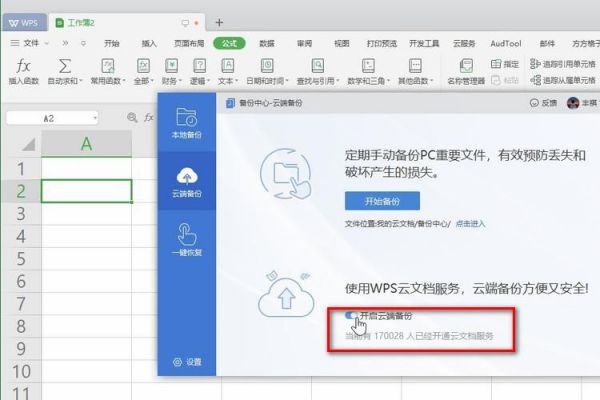This screenshot has width=600, height=400.
Task: Open the View (视图) ribbon tab
Action: tap(342, 44)
